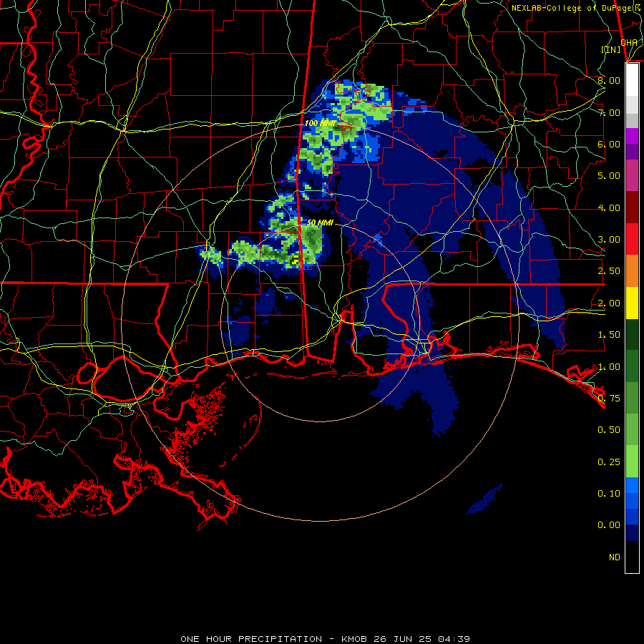Image resolution: width=644 pixels, height=644 pixels.
Task: Click the '8.00' legend label
Action: (609, 80)
